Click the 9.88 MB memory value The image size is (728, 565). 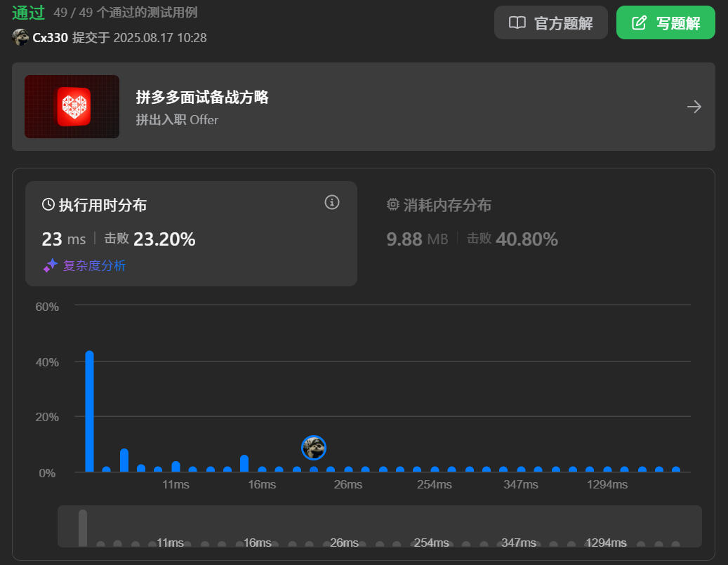coord(417,239)
